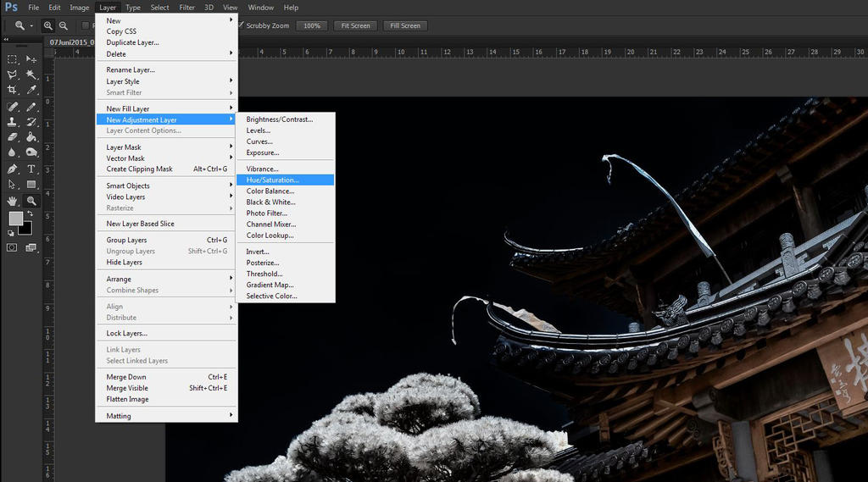Select the Move tool
Screen dimensions: 868x482
31,59
